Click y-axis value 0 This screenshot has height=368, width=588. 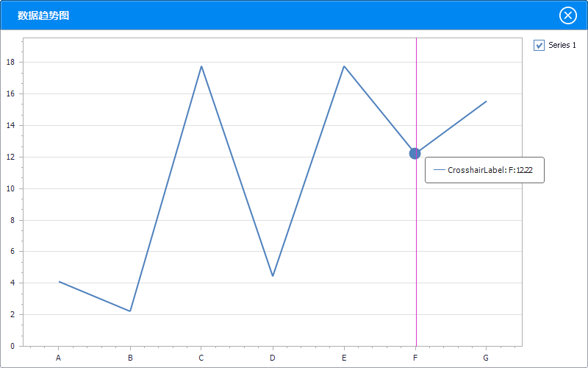pos(12,346)
